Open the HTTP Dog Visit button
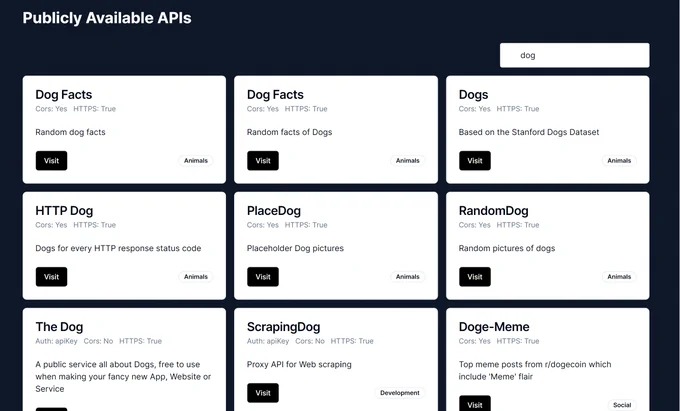The image size is (680, 411). [51, 277]
